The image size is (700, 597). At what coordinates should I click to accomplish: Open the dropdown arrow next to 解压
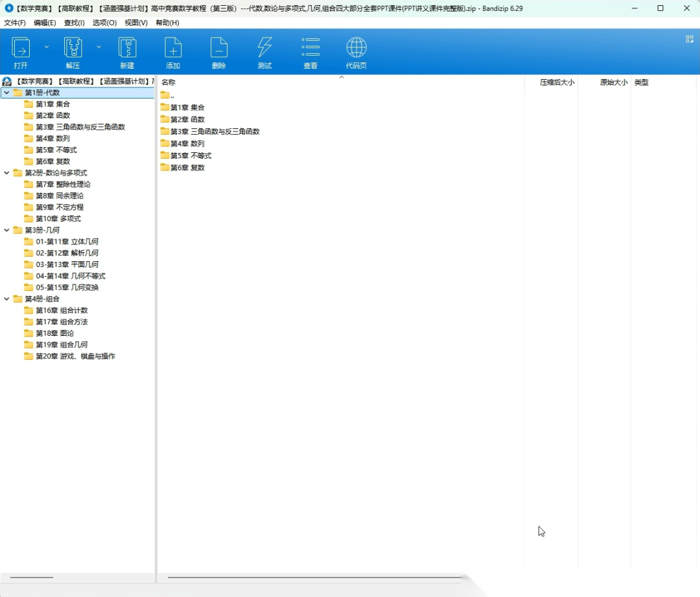pos(99,47)
